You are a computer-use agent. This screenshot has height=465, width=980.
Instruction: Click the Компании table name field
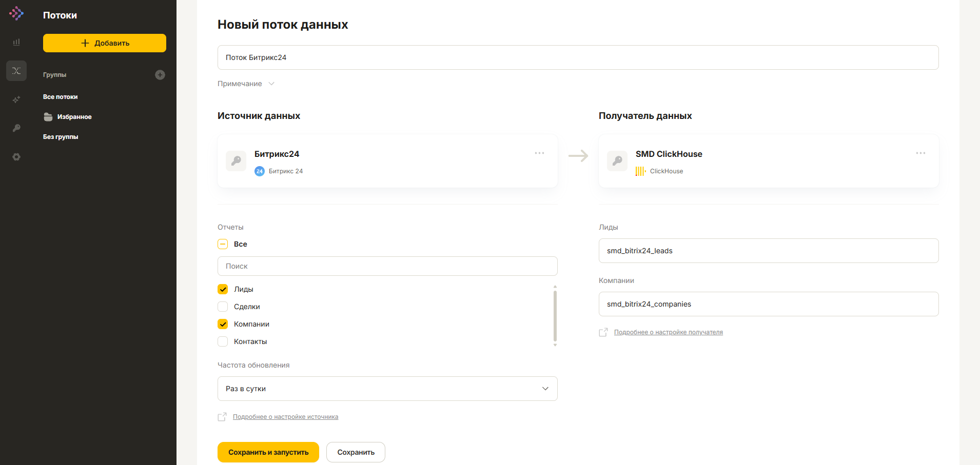pos(769,304)
